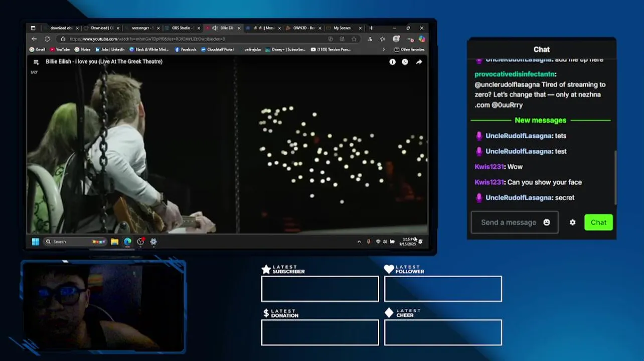Click 'Can you show your face' message
Screen dimensions: 644x361
pyautogui.click(x=545, y=182)
